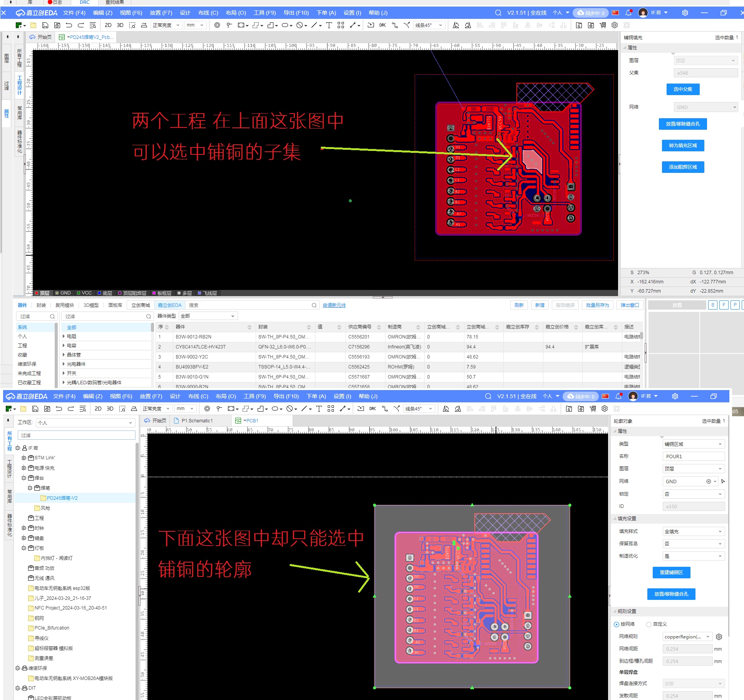744x700 pixels.
Task: Click the F footprint preview button in library panel
Action: (724, 305)
